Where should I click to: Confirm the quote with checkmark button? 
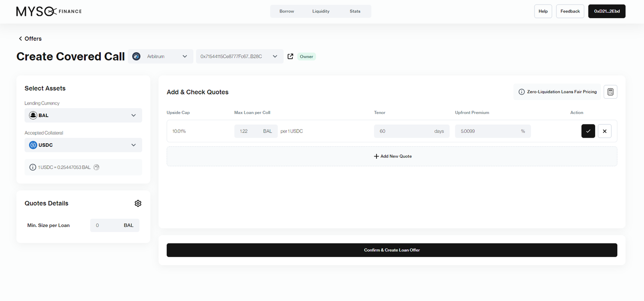click(x=588, y=131)
